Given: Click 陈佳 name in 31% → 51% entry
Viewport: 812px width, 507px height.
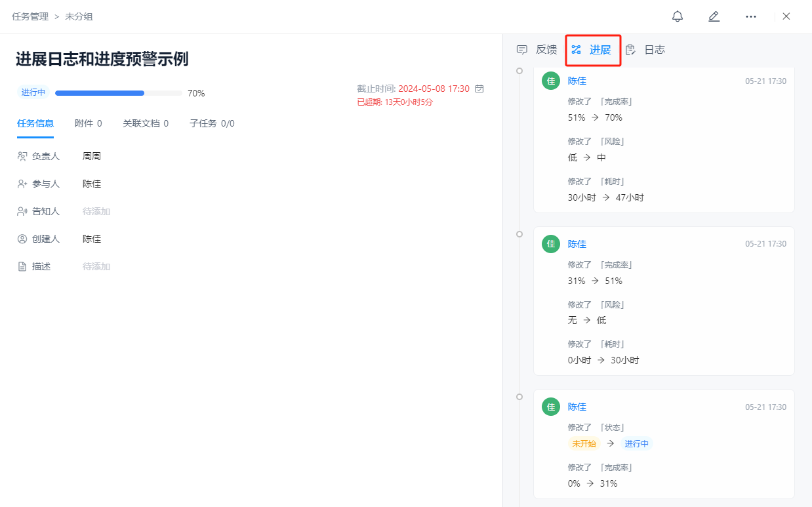Looking at the screenshot, I should [577, 244].
